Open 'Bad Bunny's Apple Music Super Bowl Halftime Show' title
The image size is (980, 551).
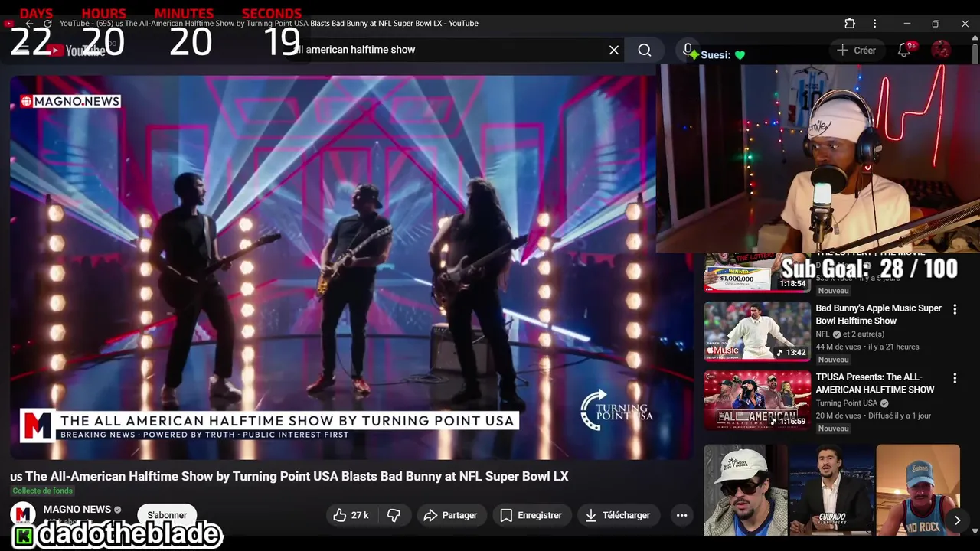(878, 315)
